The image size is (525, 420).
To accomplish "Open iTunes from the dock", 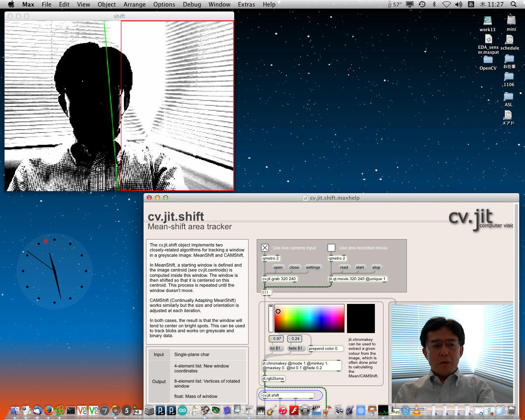I will [x=283, y=410].
